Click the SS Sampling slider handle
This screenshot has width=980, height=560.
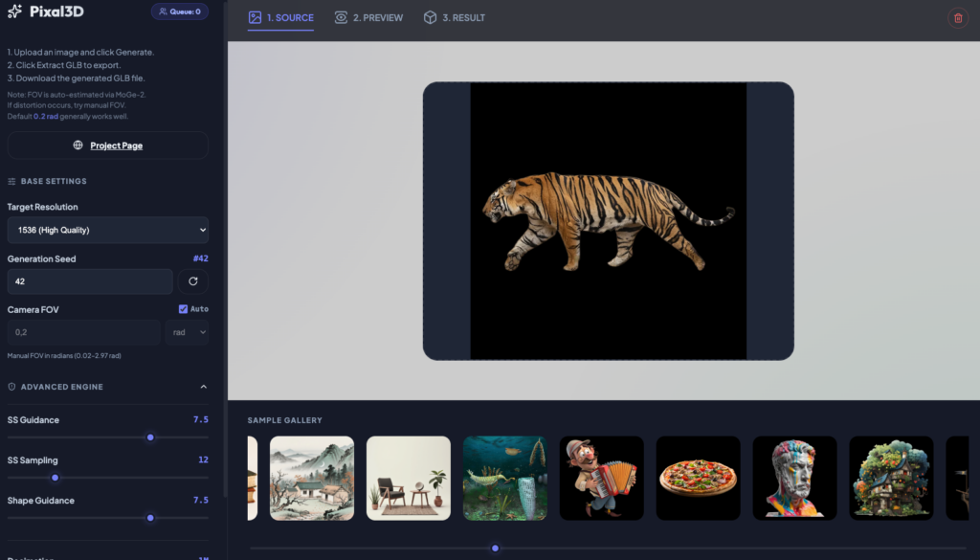point(55,478)
